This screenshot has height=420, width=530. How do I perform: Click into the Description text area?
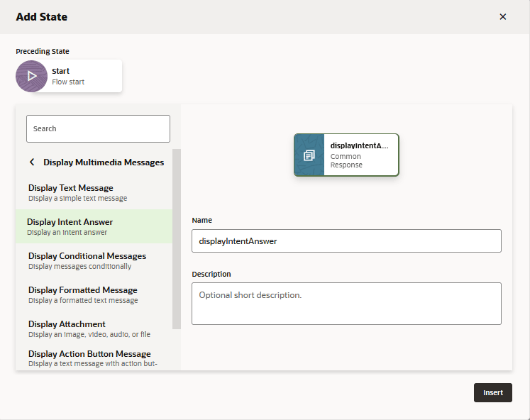(x=346, y=304)
